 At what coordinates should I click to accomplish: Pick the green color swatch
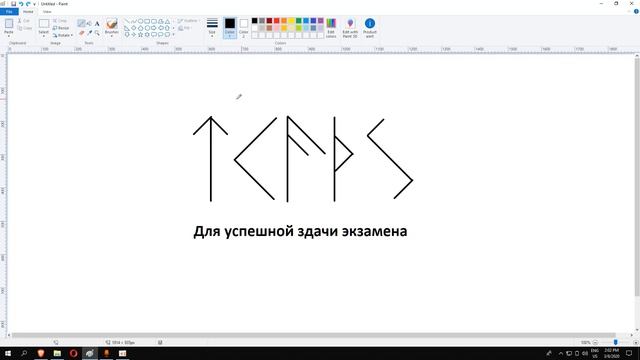click(x=298, y=21)
